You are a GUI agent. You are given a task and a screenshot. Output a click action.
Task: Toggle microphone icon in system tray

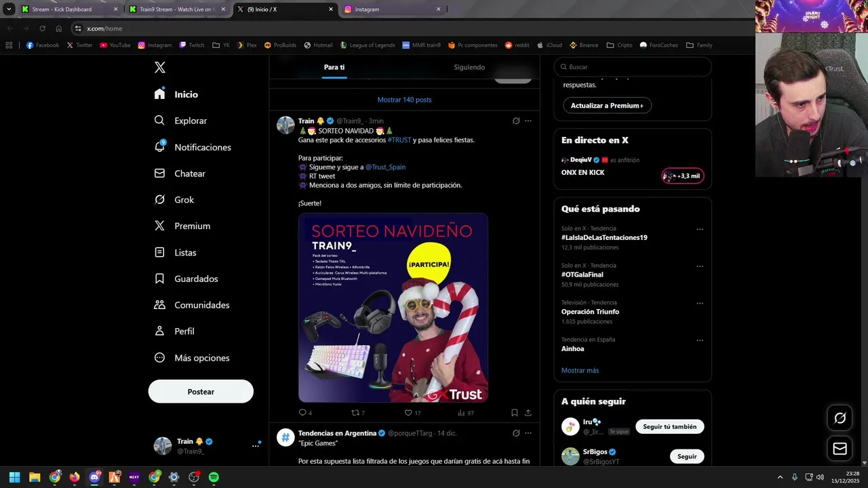point(794,477)
